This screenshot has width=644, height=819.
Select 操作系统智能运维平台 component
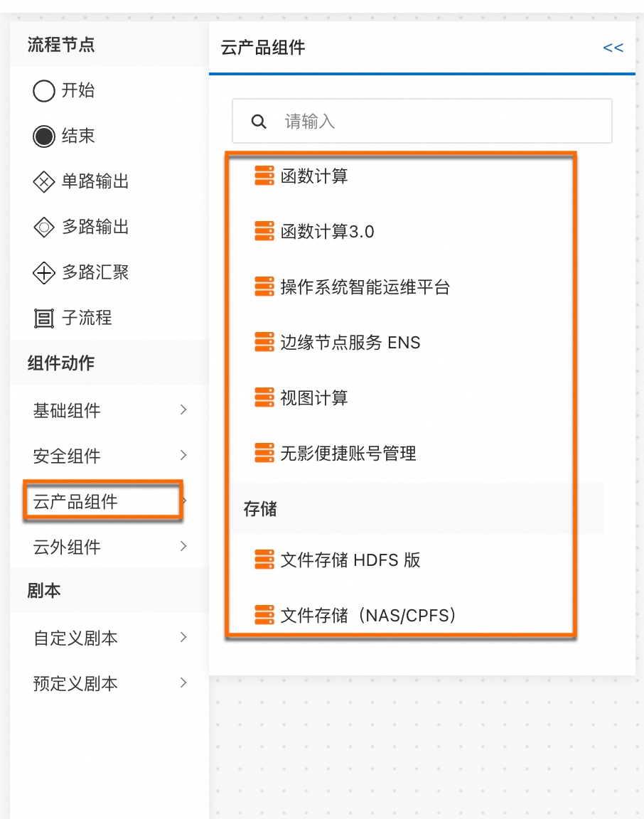pos(365,287)
